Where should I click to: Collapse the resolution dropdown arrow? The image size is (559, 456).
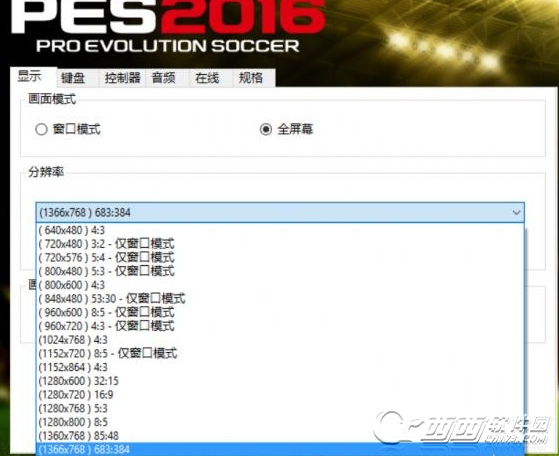click(x=516, y=212)
